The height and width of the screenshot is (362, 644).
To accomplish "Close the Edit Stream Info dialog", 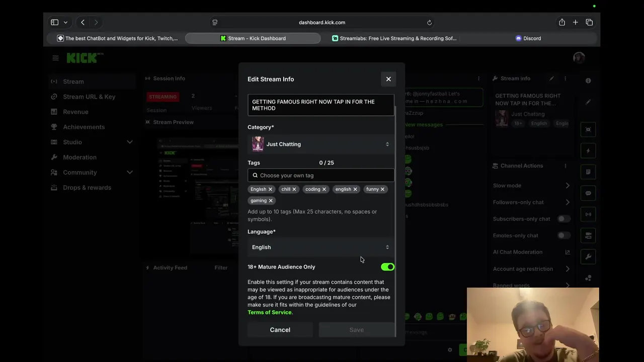I will [388, 79].
